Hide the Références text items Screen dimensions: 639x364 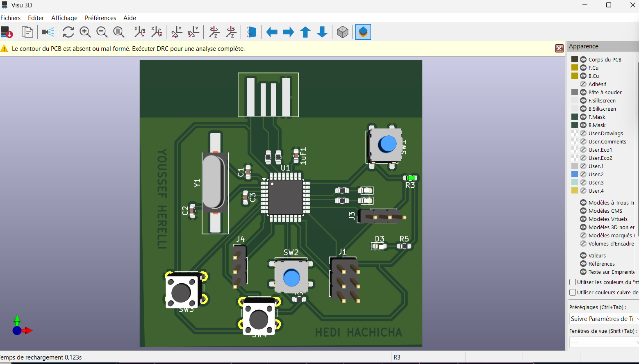[583, 264]
